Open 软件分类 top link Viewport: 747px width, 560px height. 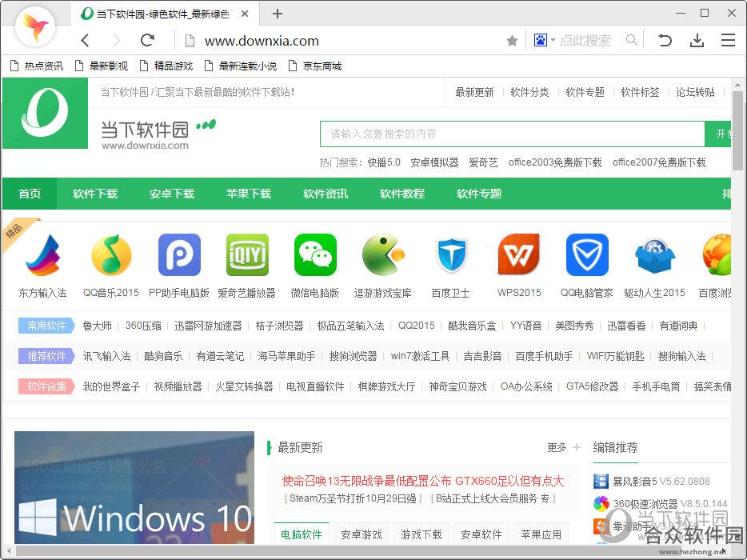pos(529,92)
